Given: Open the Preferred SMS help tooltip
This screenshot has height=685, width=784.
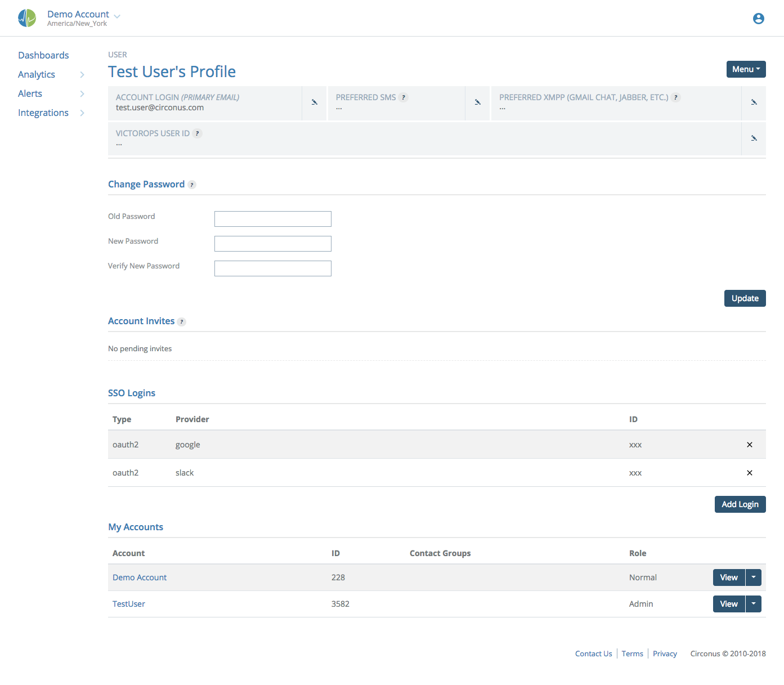Looking at the screenshot, I should pyautogui.click(x=403, y=97).
